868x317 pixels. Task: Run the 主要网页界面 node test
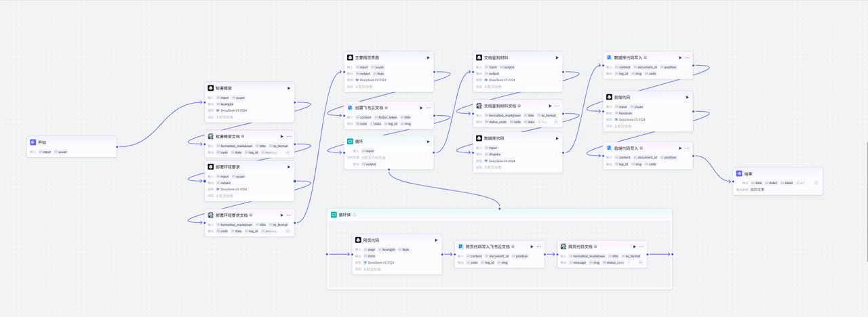coord(428,58)
